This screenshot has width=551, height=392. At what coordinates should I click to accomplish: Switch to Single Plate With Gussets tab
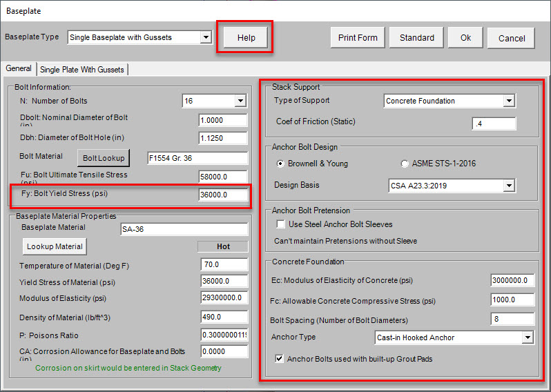click(82, 70)
